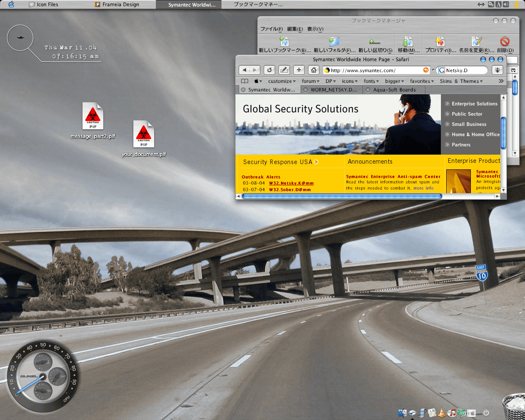Click more info under Anti-spam Center
525x420 pixels.
(423, 188)
